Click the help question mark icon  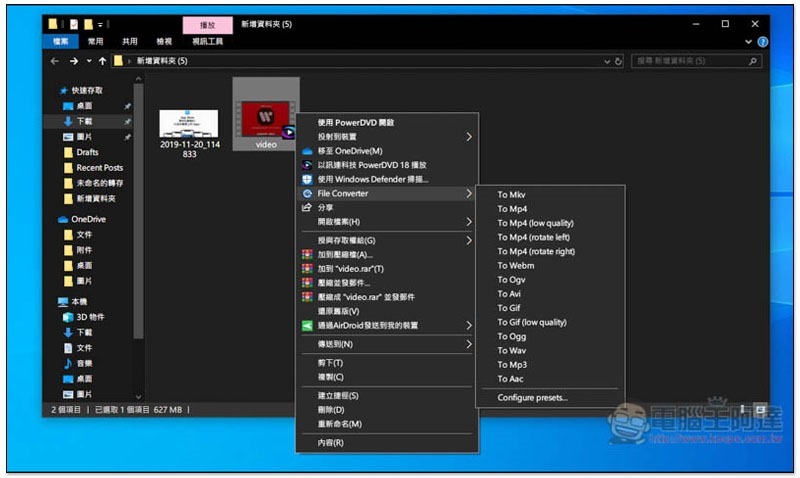pyautogui.click(x=763, y=42)
